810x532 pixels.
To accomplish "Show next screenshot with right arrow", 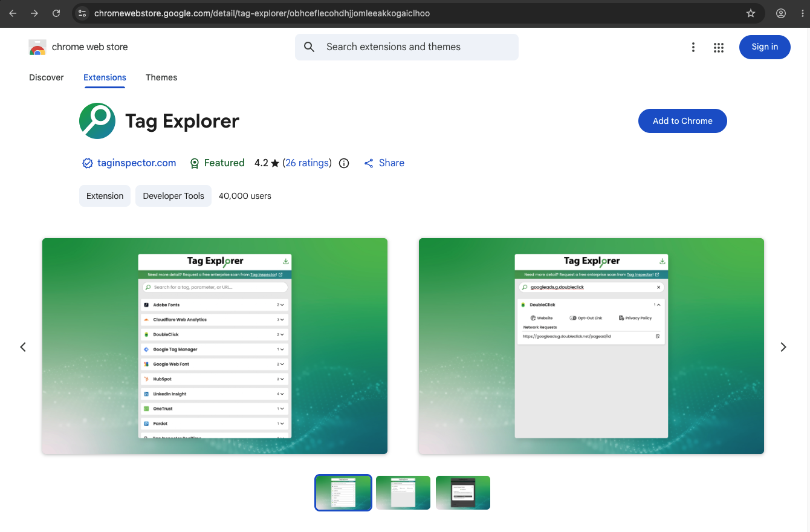I will 783,347.
